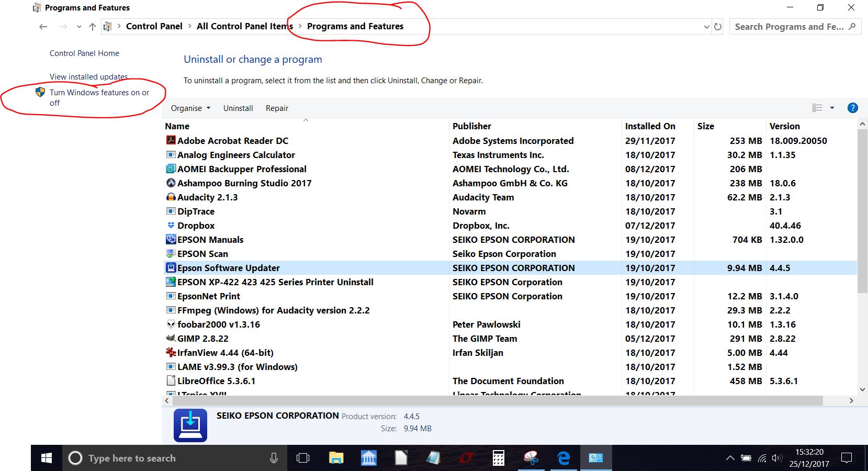Screen dimensions: 868x471
Task: Select LAME v3.99.3 (for Windows) row
Action: coord(510,366)
